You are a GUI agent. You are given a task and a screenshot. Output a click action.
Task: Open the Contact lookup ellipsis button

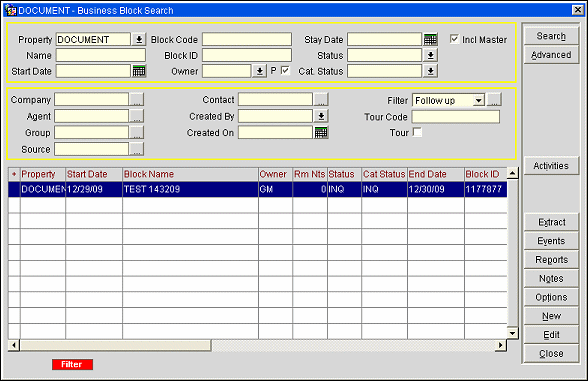321,100
